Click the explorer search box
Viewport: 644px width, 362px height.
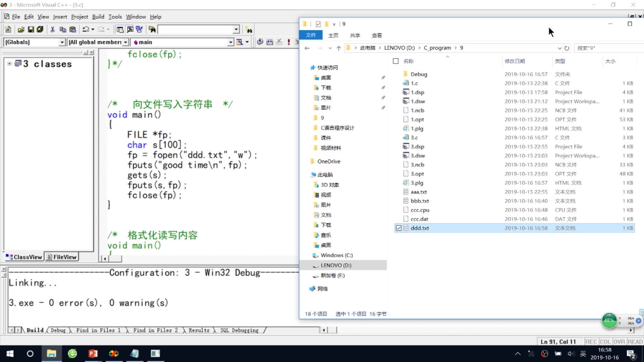pos(607,48)
